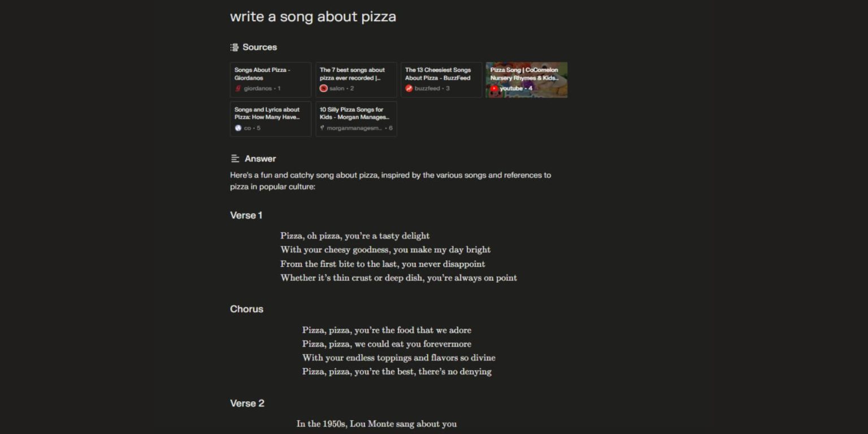The image size is (868, 434).
Task: Open the Songs and Lyrics about Pizza source
Action: (x=270, y=119)
